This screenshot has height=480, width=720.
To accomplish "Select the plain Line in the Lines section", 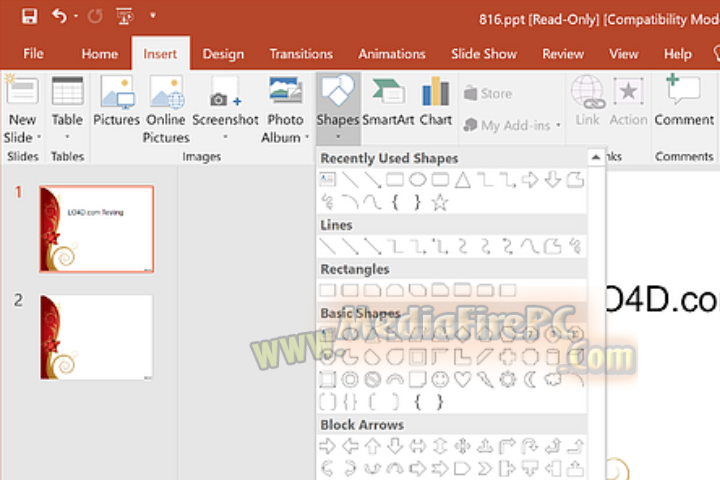I will point(327,246).
